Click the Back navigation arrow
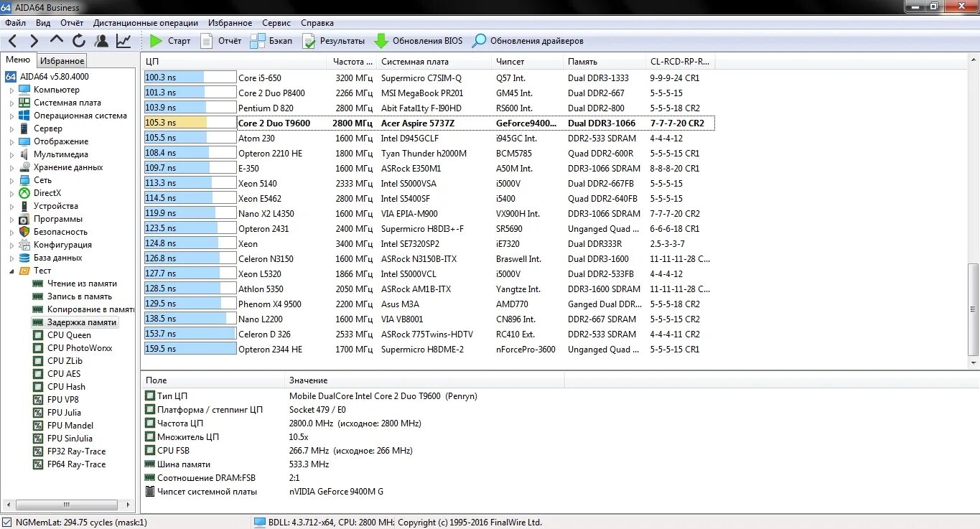Image resolution: width=980 pixels, height=529 pixels. click(13, 41)
